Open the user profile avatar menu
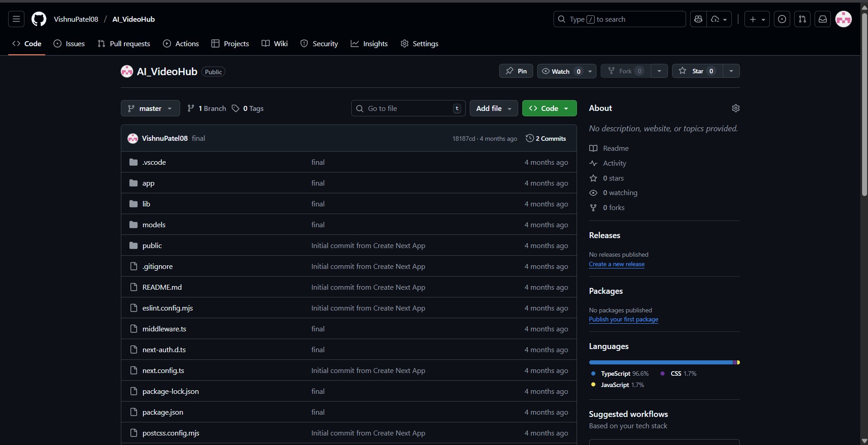 844,19
